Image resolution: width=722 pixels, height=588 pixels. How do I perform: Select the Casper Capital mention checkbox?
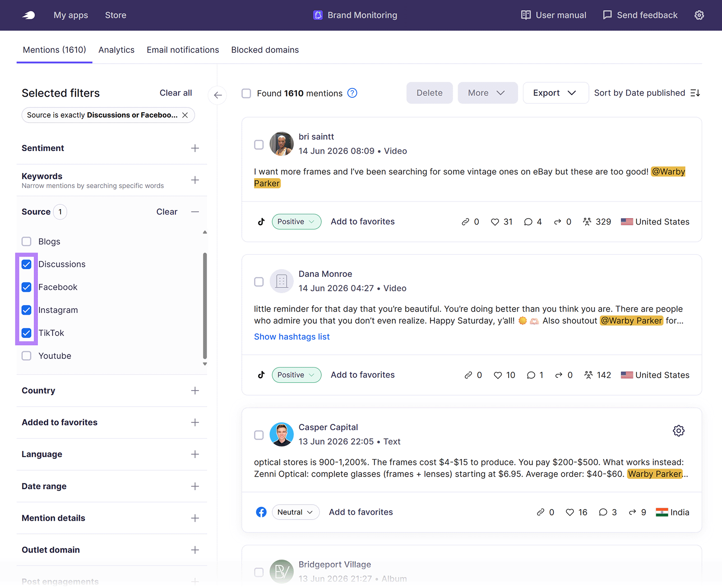click(x=259, y=435)
